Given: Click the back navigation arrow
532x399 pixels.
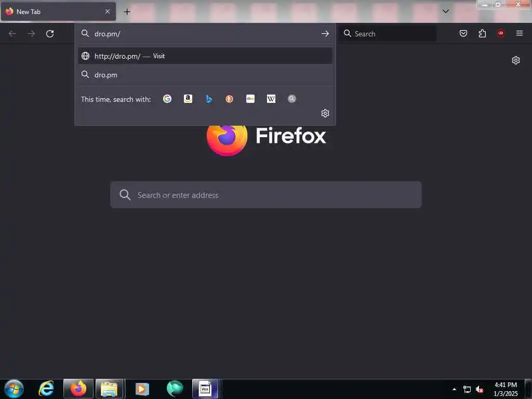Looking at the screenshot, I should [12, 34].
